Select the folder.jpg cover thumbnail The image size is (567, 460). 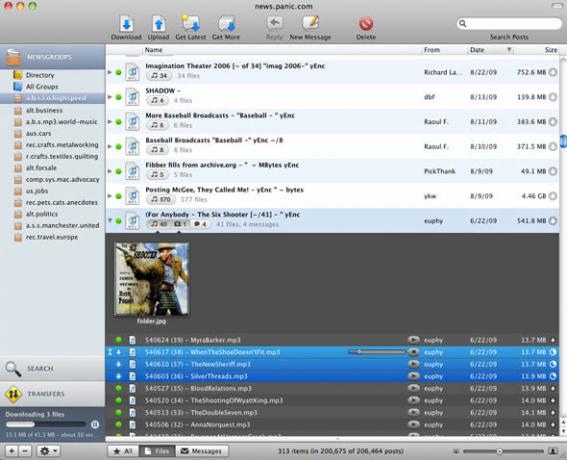[152, 279]
